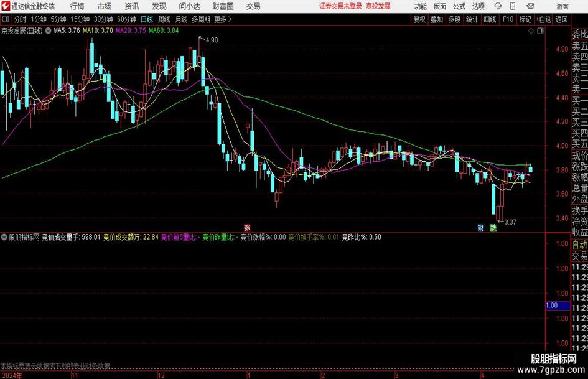This screenshot has width=588, height=379.
Task: Click the 游客 guest account label
Action: click(x=562, y=6)
